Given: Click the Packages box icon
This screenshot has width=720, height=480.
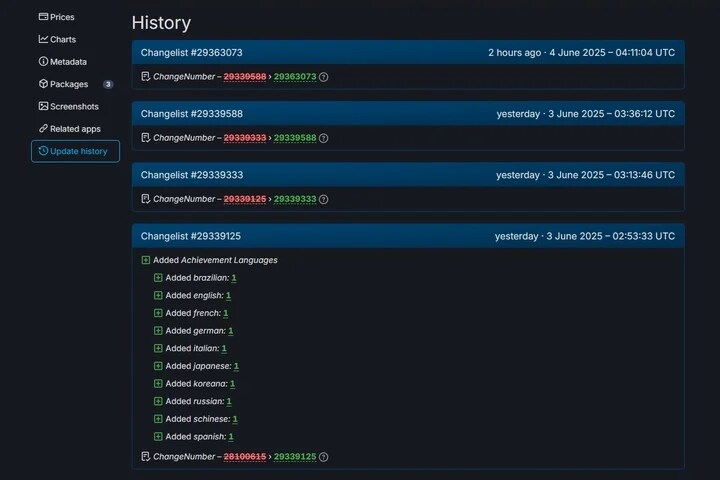Looking at the screenshot, I should click(43, 84).
